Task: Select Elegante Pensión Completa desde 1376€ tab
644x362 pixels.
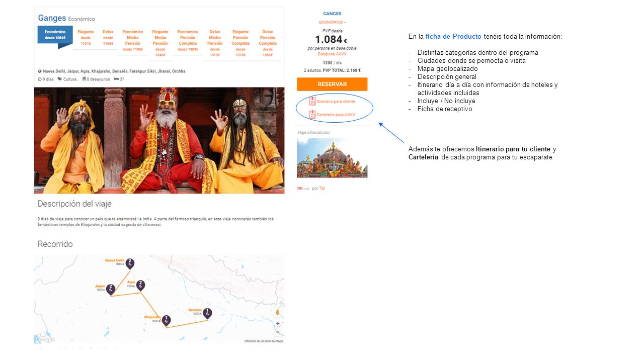Action: (x=240, y=43)
